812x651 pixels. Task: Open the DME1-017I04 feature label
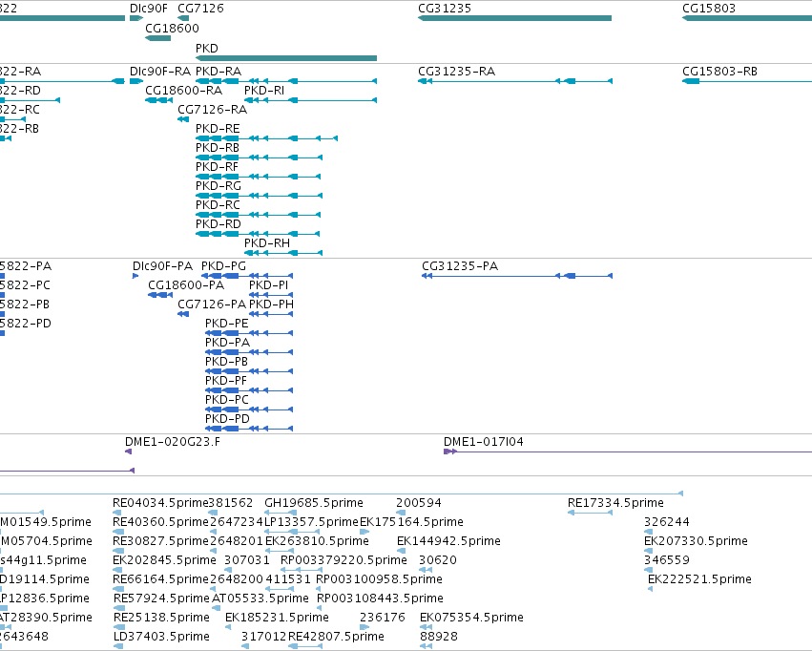(484, 442)
